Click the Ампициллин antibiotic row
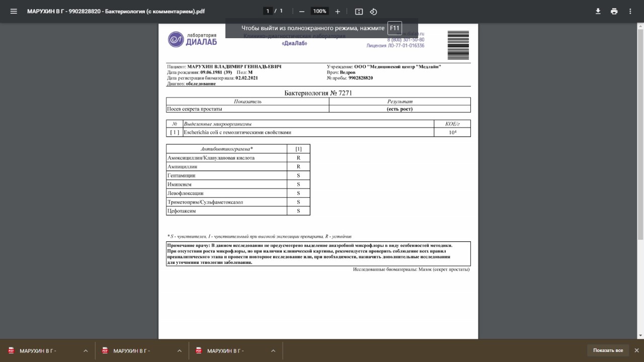 pos(238,166)
